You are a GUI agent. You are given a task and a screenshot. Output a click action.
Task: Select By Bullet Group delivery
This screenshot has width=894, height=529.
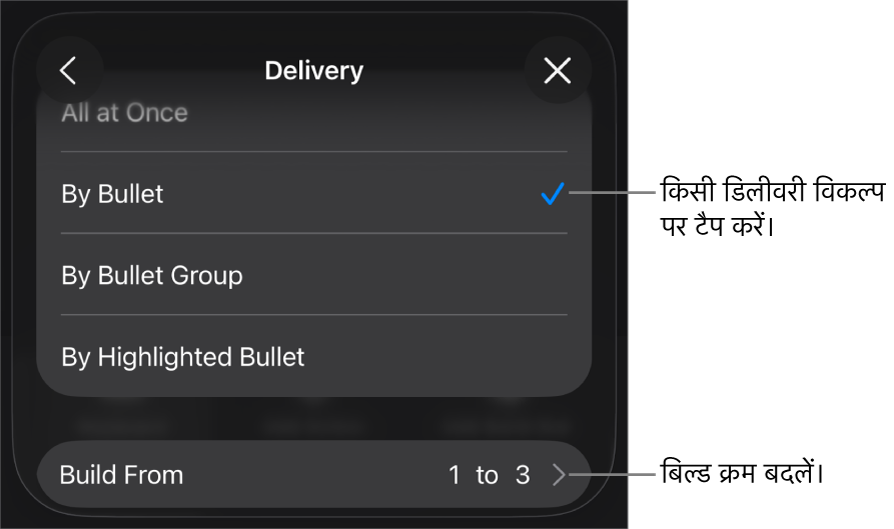pos(314,275)
